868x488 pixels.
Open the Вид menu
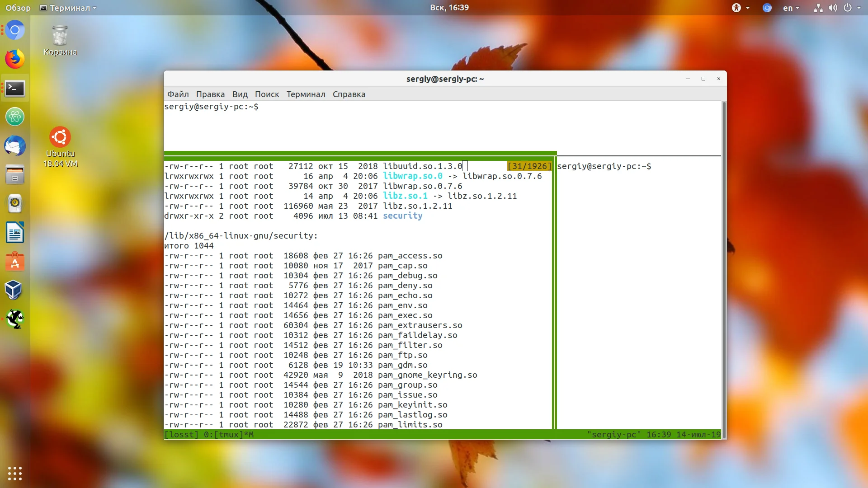(x=240, y=94)
